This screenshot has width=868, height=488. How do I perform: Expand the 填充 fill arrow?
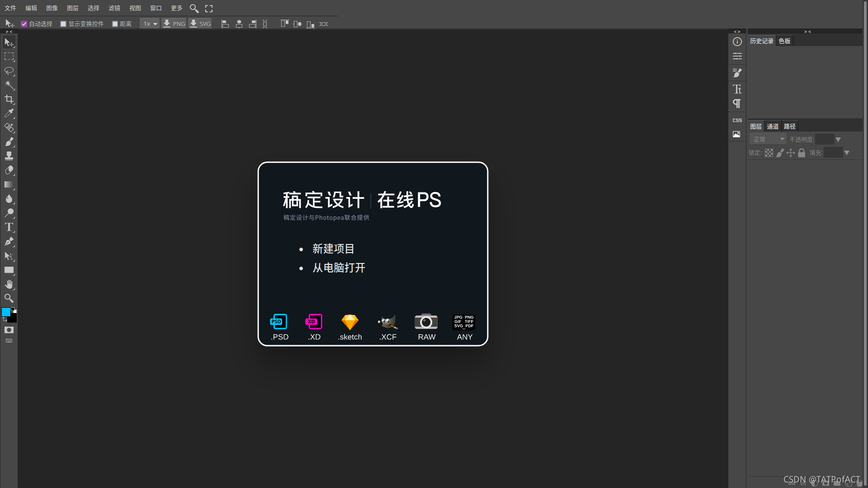pyautogui.click(x=847, y=153)
